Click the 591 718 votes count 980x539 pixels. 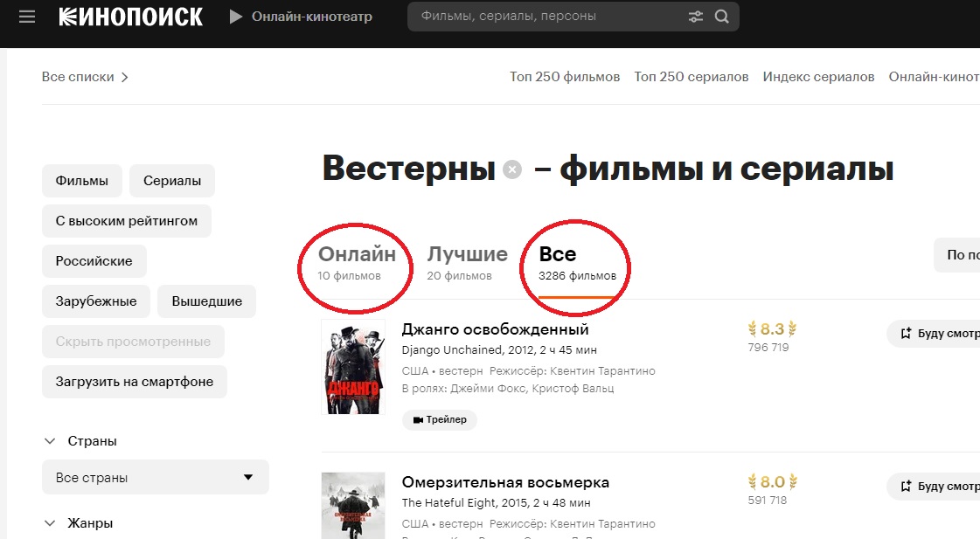pyautogui.click(x=768, y=501)
